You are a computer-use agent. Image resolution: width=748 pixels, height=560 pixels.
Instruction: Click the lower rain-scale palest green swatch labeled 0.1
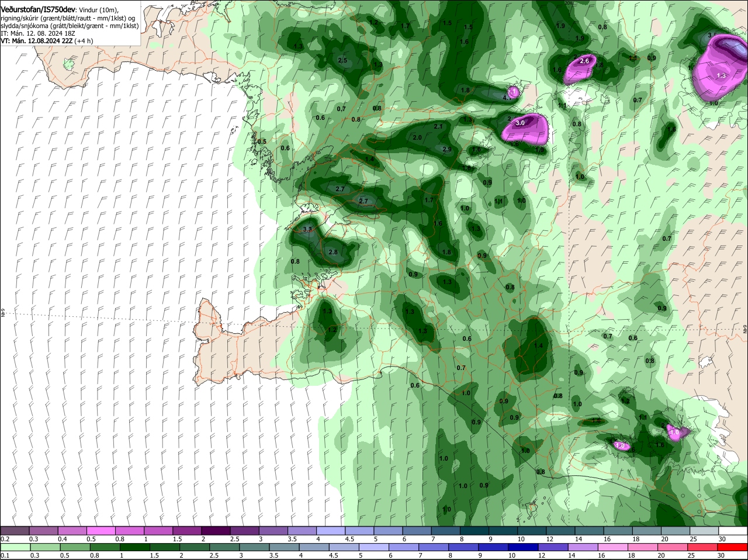tap(15, 547)
